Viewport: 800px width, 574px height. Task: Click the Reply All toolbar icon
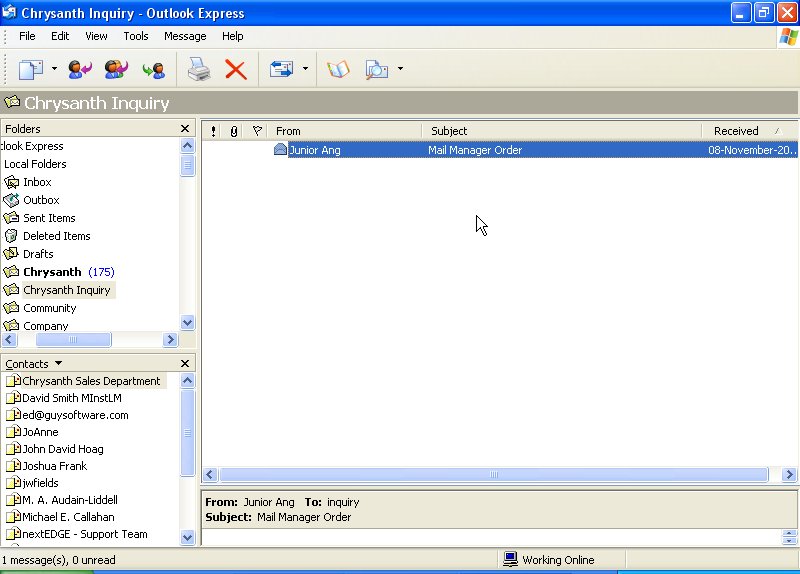pos(116,69)
